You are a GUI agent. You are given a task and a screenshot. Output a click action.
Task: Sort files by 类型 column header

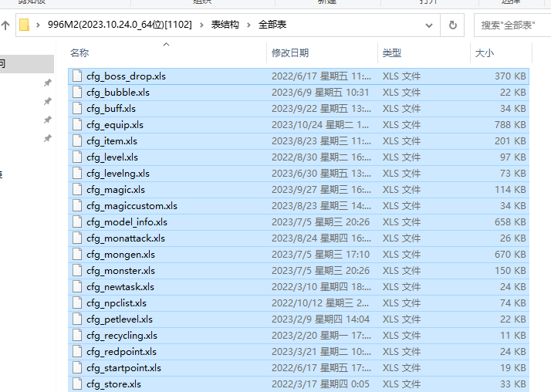tap(392, 53)
